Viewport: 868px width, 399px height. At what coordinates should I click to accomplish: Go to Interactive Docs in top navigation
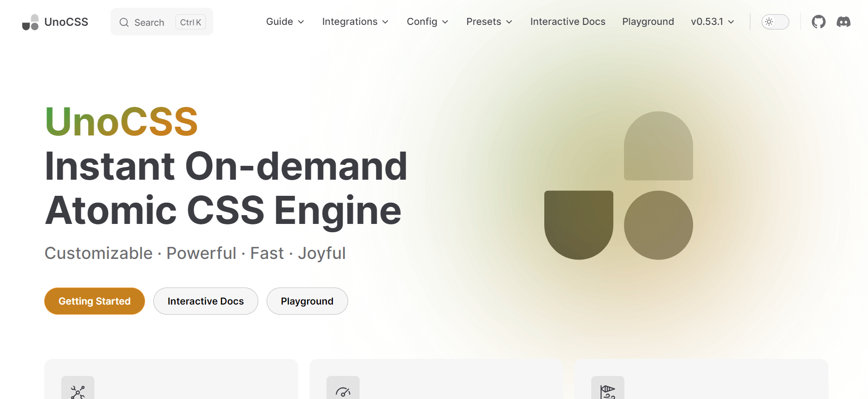(567, 22)
